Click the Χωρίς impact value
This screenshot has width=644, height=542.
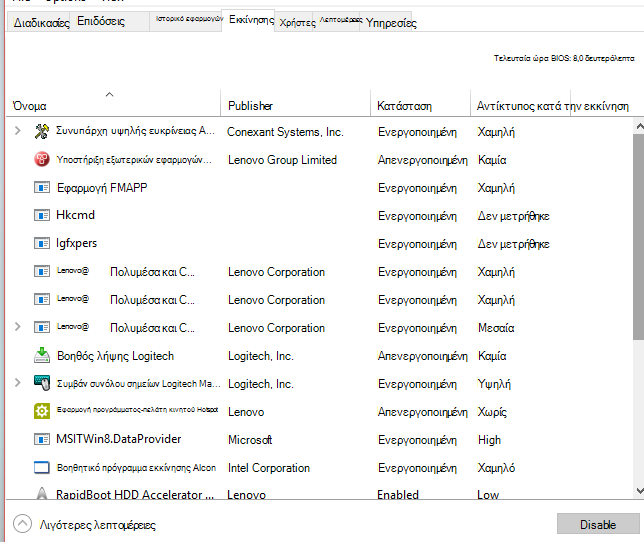pos(492,412)
